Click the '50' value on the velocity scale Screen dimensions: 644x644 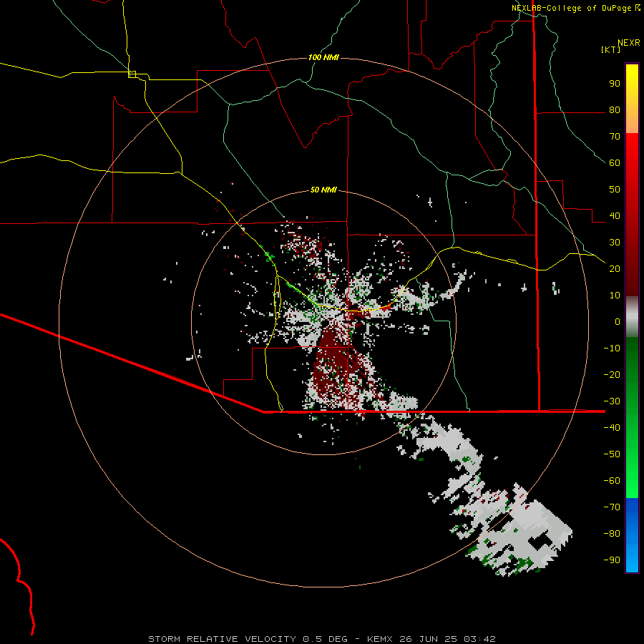coord(615,190)
